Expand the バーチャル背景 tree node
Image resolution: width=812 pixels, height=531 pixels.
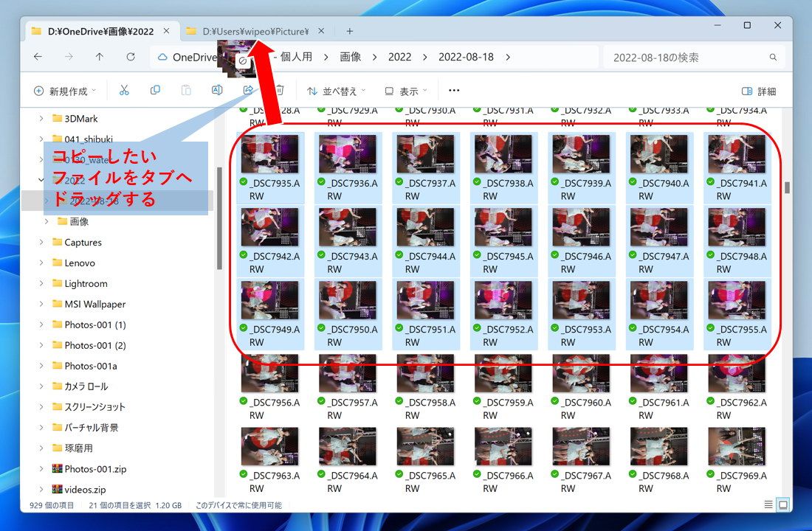[41, 428]
